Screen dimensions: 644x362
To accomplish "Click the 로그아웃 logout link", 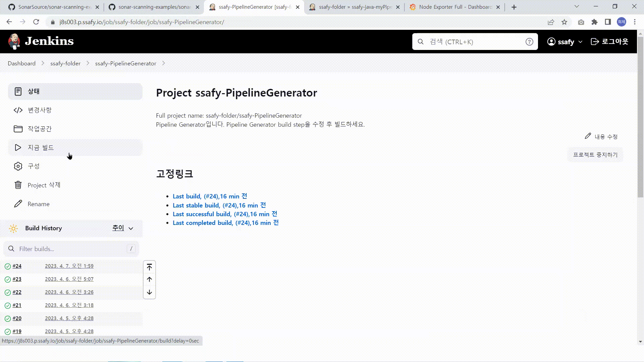I will point(609,42).
